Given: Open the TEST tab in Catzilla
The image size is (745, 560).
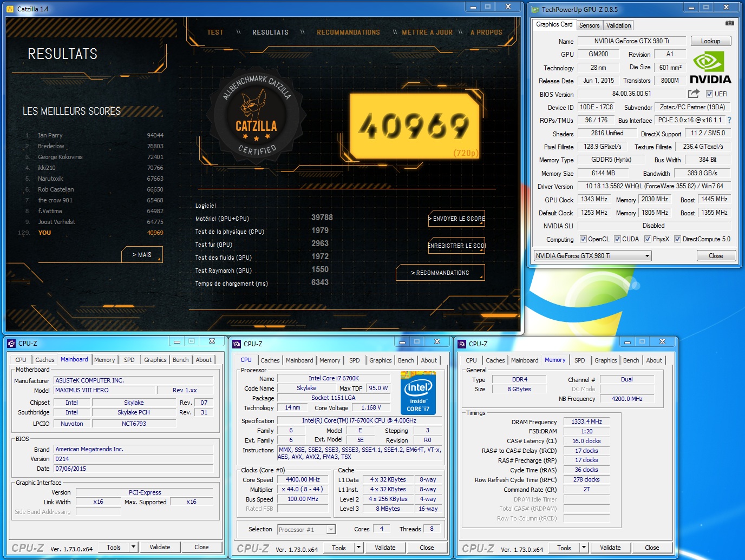Looking at the screenshot, I should point(215,32).
